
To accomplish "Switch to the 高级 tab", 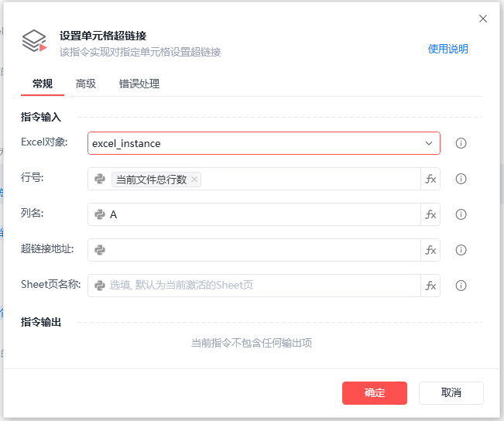I will (86, 84).
